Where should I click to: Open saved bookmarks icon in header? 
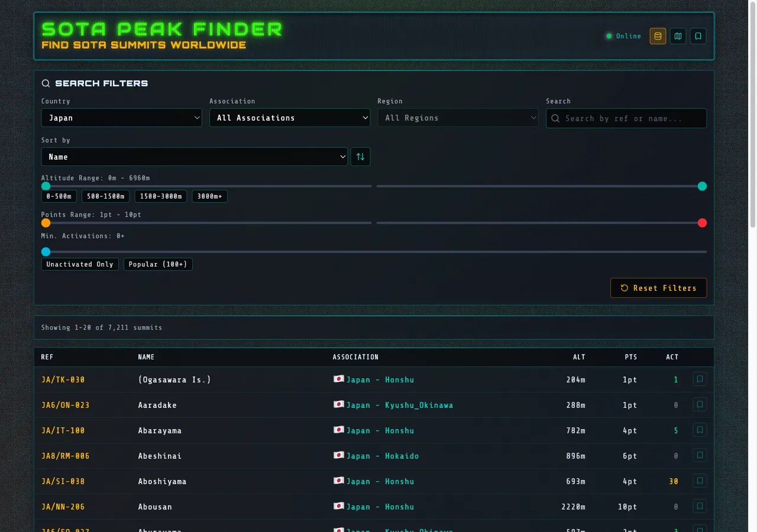point(698,36)
